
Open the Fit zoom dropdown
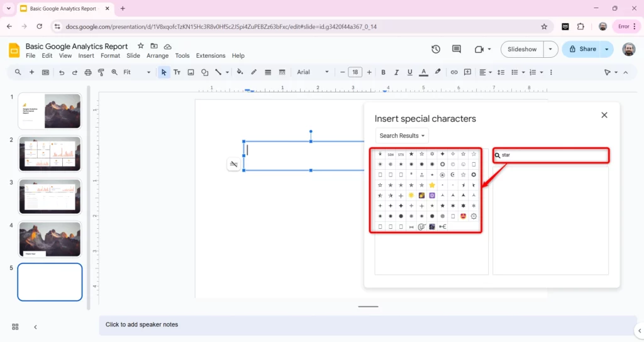136,72
